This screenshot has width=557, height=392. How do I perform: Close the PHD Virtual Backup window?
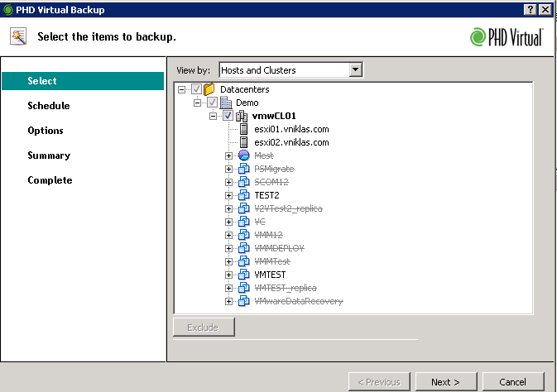click(545, 10)
